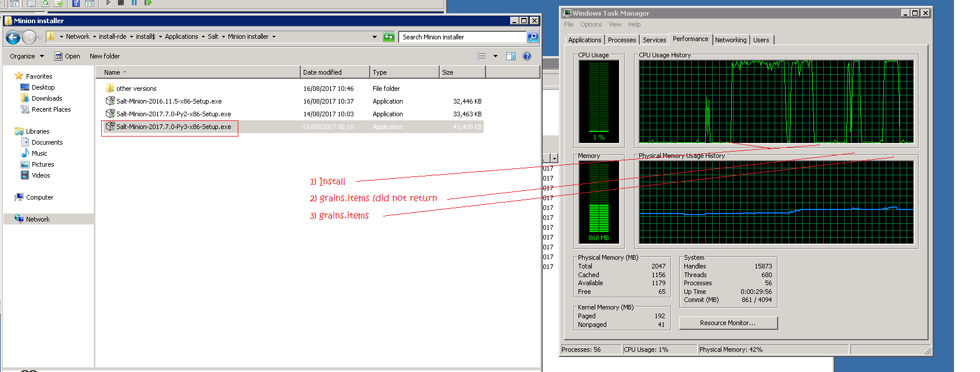
Task: Sort files by Date modified column
Action: [335, 72]
